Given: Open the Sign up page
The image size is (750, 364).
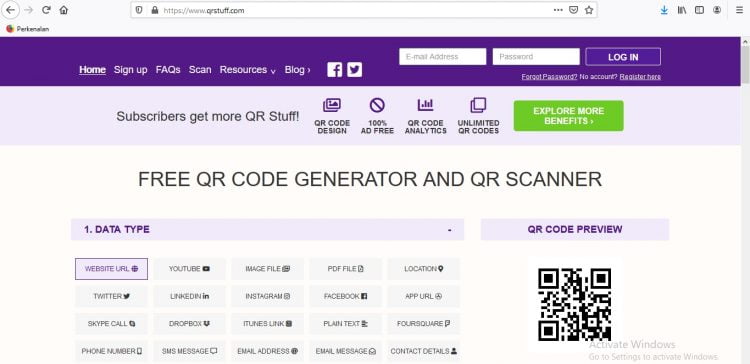Looking at the screenshot, I should click(x=131, y=70).
